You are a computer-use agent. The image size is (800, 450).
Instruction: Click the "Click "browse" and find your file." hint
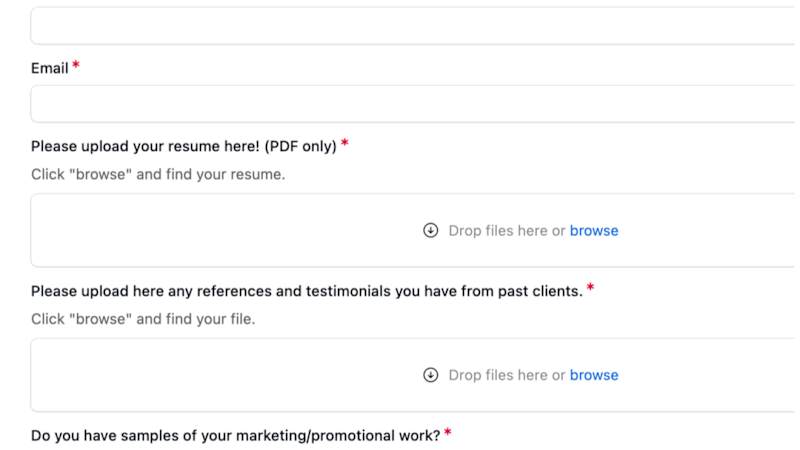click(143, 319)
